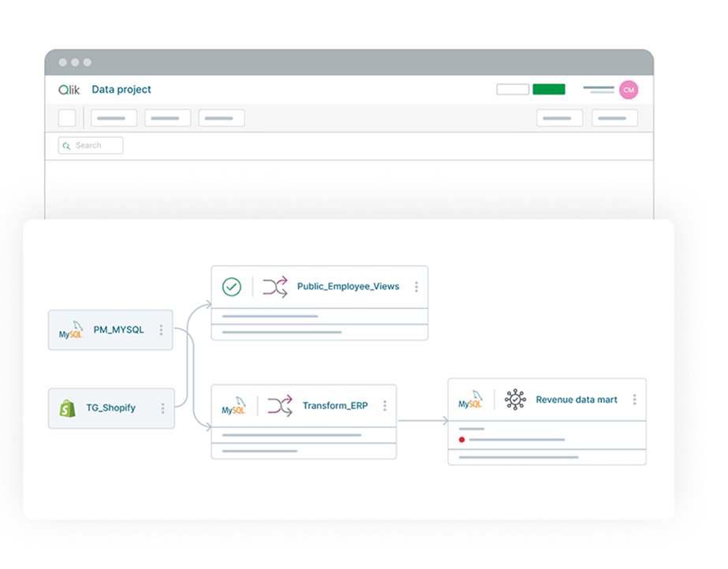Select the data mart icon on Revenue data mart
This screenshot has height=569, width=728.
[516, 400]
